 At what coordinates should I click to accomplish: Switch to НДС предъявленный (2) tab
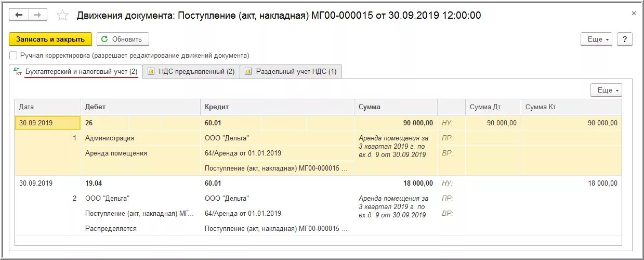(x=191, y=72)
